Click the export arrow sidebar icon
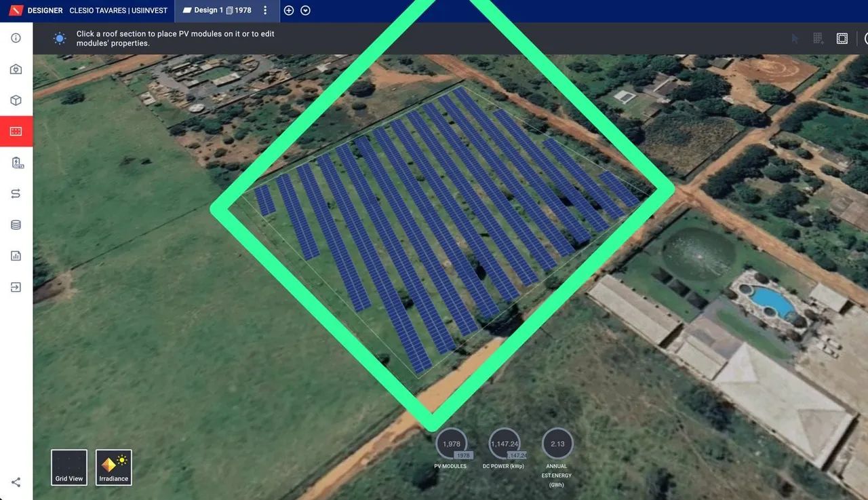 click(x=16, y=287)
